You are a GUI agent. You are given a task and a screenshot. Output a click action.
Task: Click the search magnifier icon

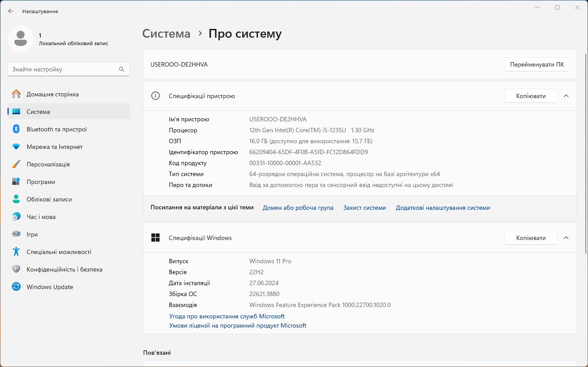(x=122, y=69)
